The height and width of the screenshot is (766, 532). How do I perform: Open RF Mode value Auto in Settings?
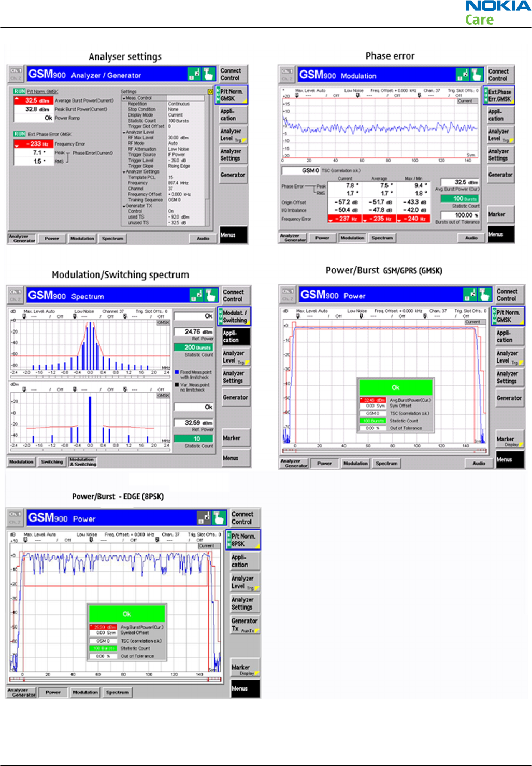tap(173, 143)
